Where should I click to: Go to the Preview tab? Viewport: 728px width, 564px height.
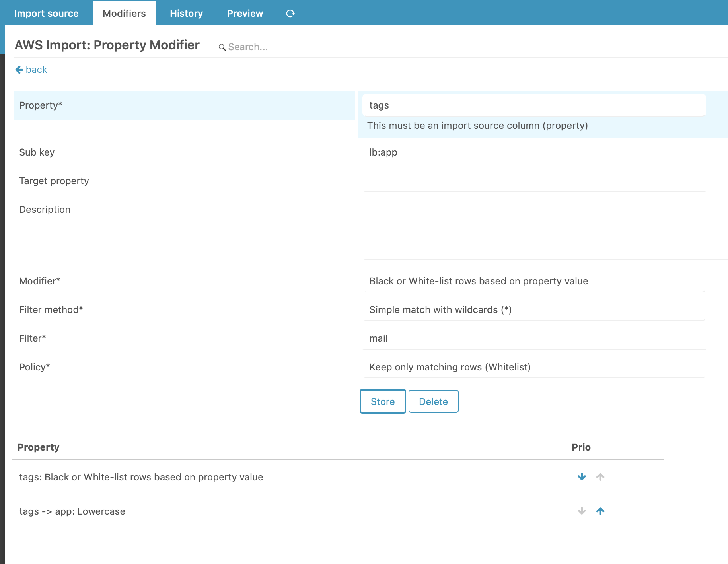tap(245, 14)
